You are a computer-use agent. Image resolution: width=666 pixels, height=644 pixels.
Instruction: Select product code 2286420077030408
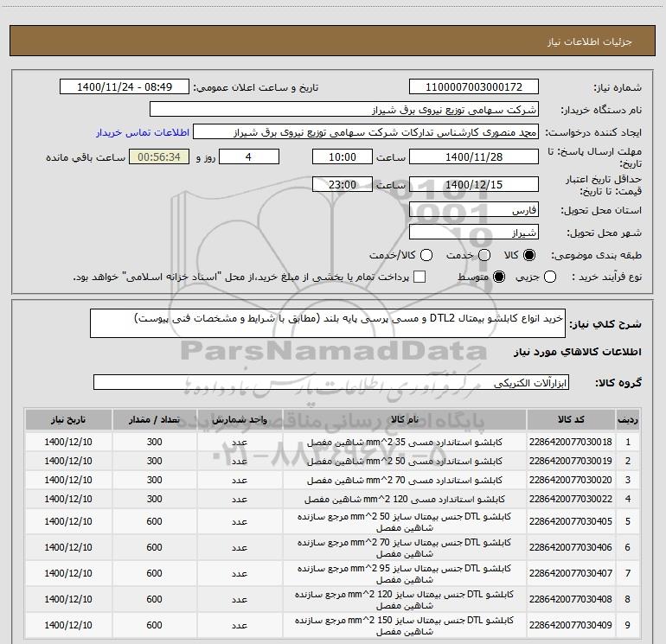pyautogui.click(x=571, y=599)
